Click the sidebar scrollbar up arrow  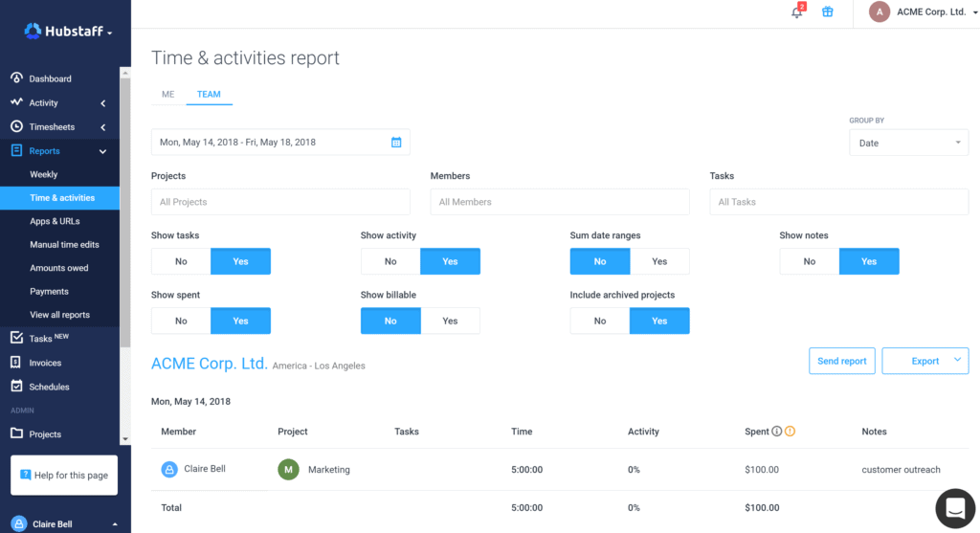pyautogui.click(x=125, y=73)
